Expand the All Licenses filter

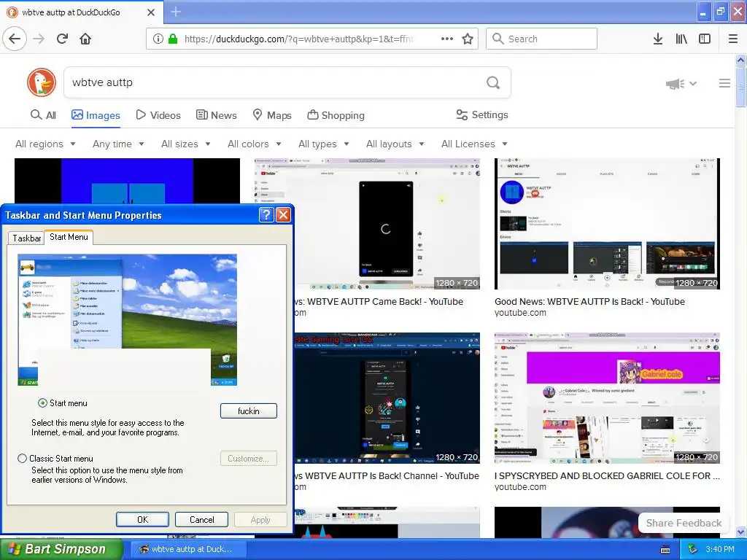(474, 144)
